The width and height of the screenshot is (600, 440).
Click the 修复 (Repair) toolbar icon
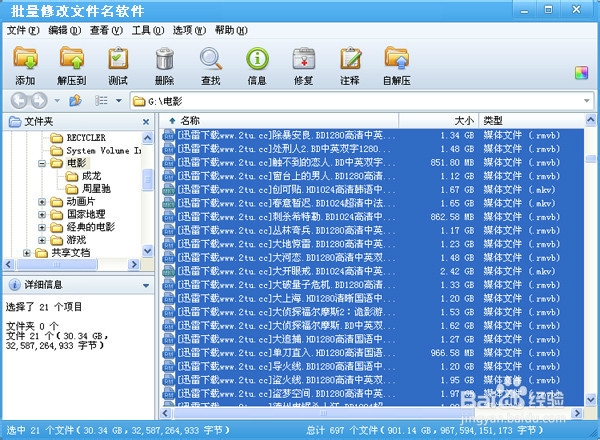[303, 65]
